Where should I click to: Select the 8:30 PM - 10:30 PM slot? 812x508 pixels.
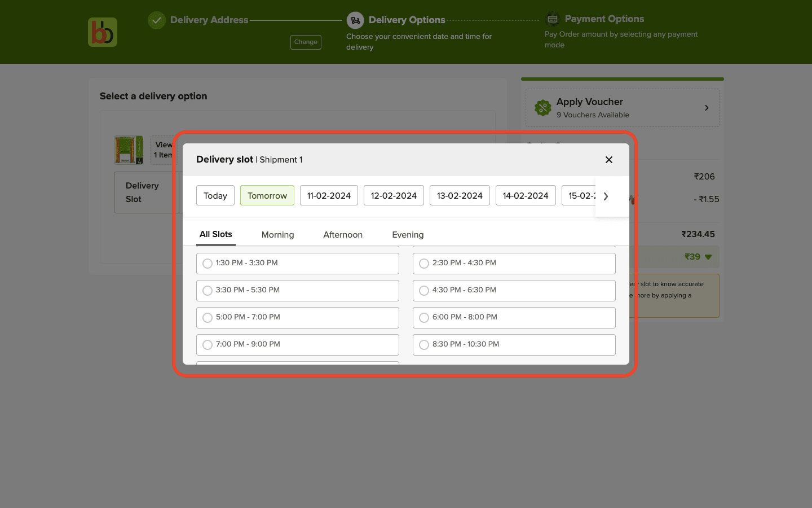click(x=514, y=345)
